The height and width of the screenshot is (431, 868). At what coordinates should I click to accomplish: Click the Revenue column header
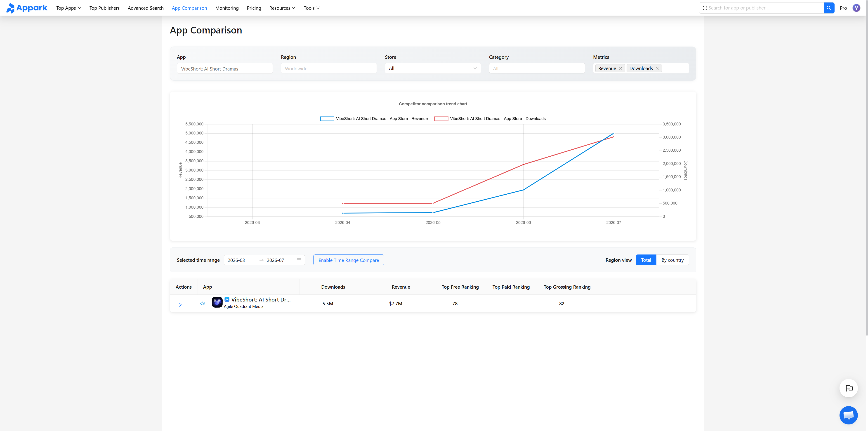point(401,287)
